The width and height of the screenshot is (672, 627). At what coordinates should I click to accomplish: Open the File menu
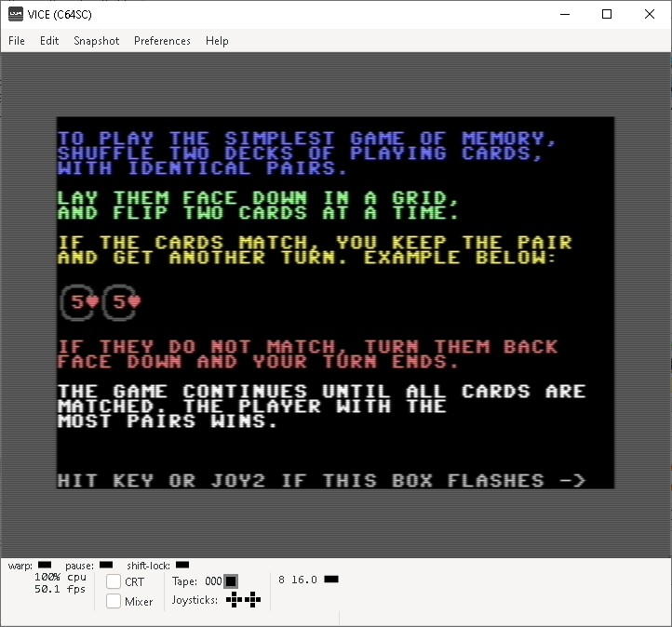[16, 41]
